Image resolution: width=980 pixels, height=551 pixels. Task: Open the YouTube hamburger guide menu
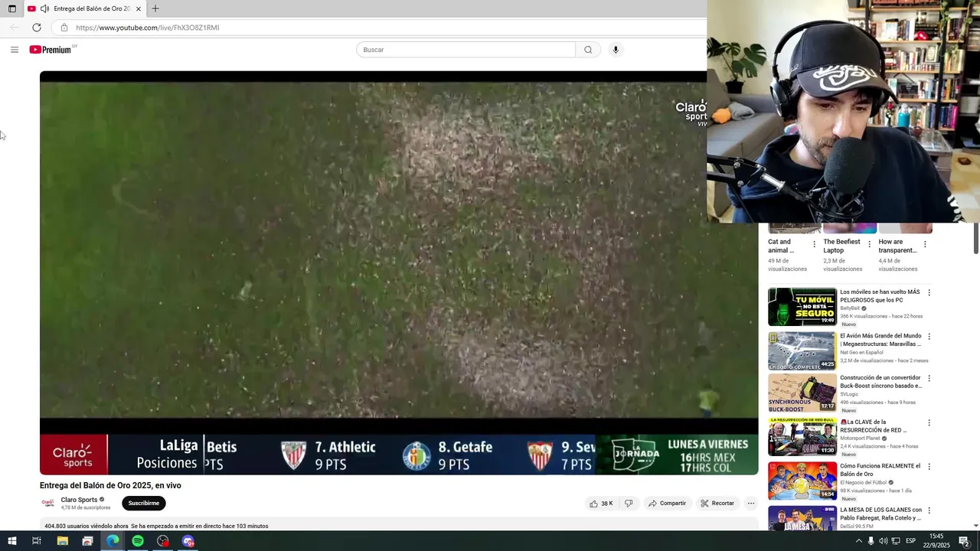click(x=15, y=50)
